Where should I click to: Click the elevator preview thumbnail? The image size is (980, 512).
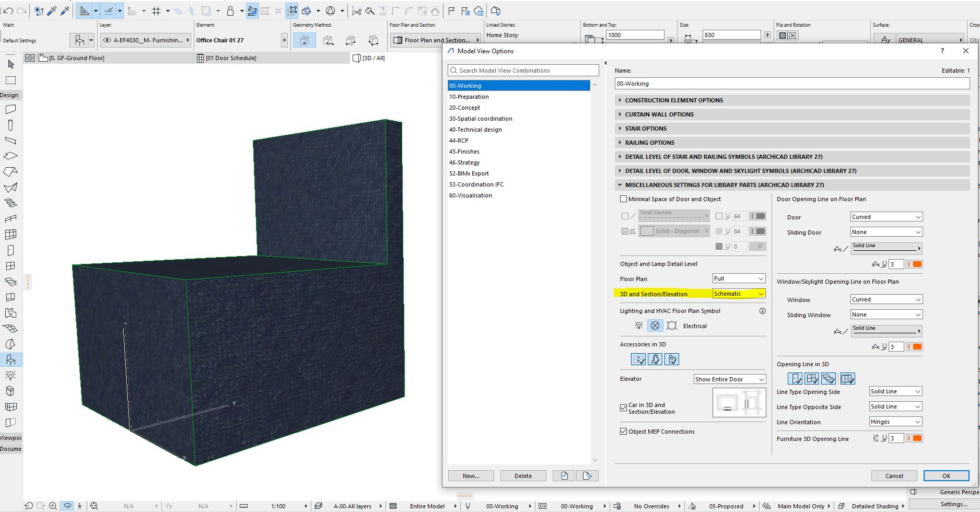[739, 403]
